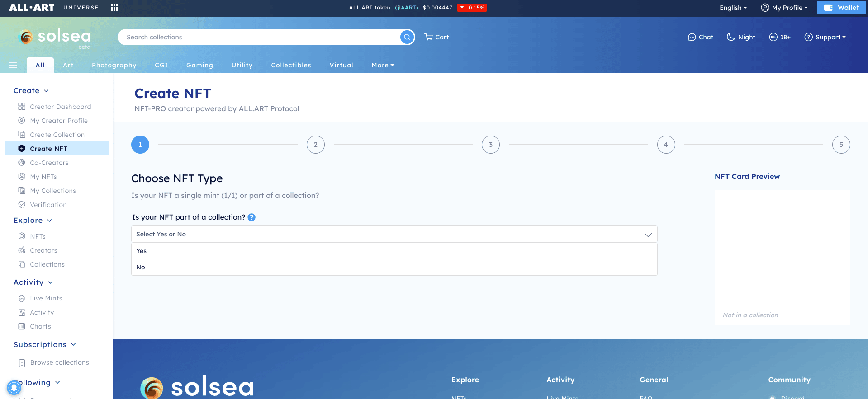This screenshot has width=868, height=399.
Task: Click the Verification icon
Action: tap(22, 205)
